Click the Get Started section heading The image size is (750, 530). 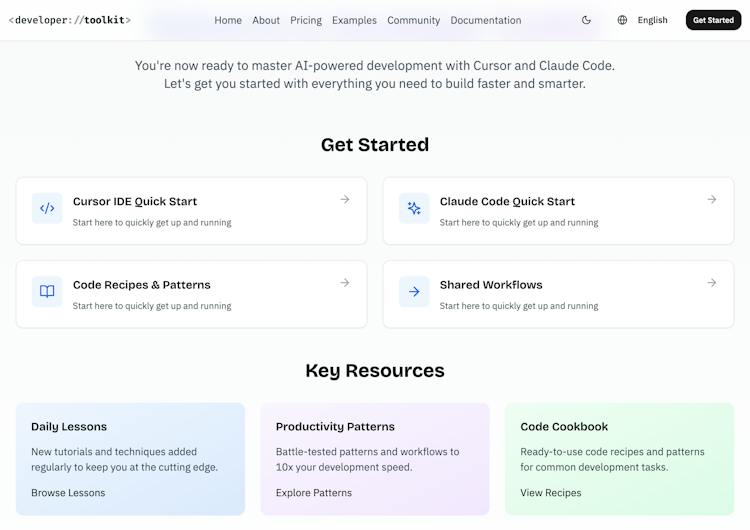(x=375, y=144)
